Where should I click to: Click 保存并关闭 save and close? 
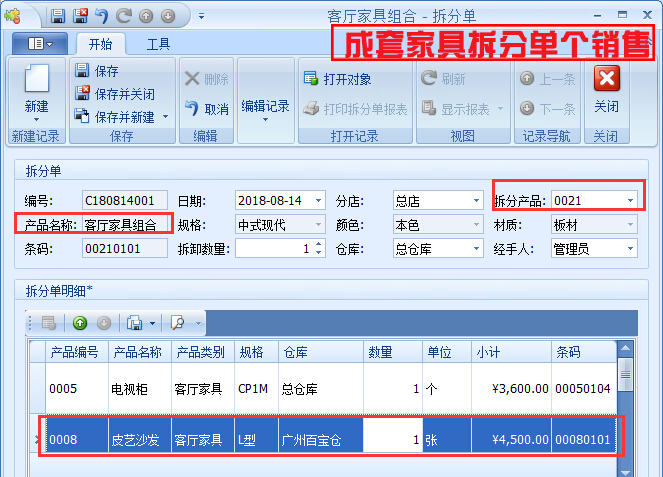tap(115, 94)
